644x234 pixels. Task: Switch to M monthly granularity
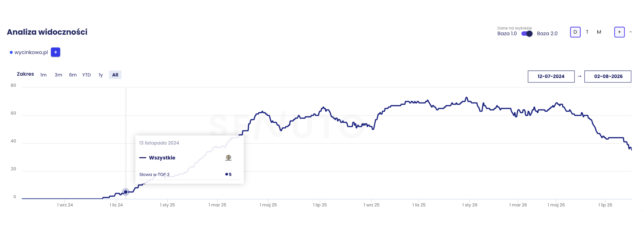(599, 32)
